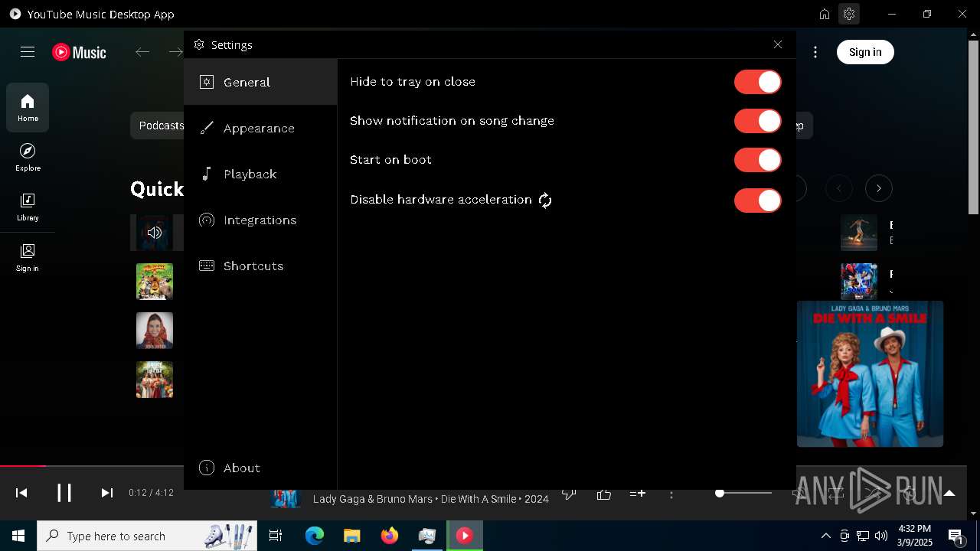
Task: Open the Shortcuts settings tab
Action: click(260, 266)
